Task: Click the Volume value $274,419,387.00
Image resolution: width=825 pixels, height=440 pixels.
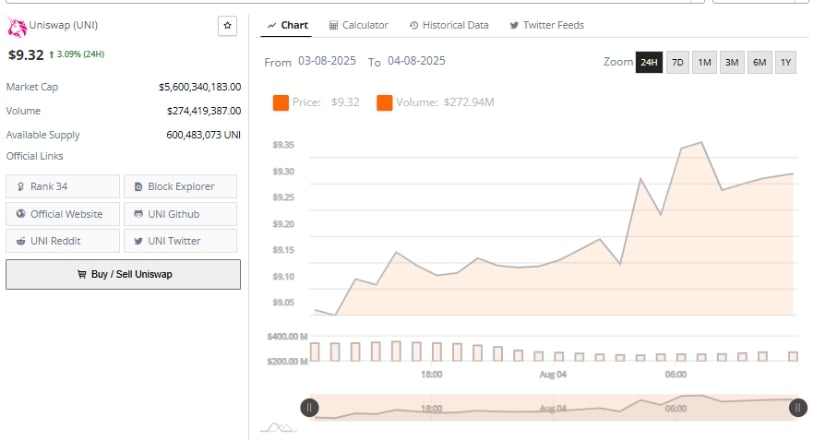Action: [204, 111]
